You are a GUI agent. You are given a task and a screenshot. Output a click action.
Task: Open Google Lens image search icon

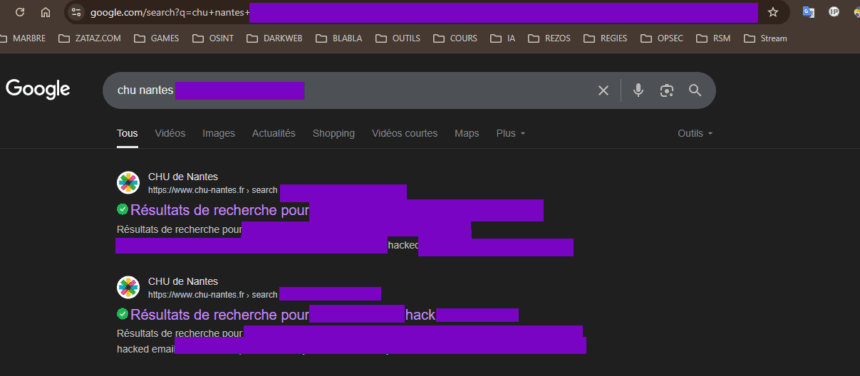(666, 90)
